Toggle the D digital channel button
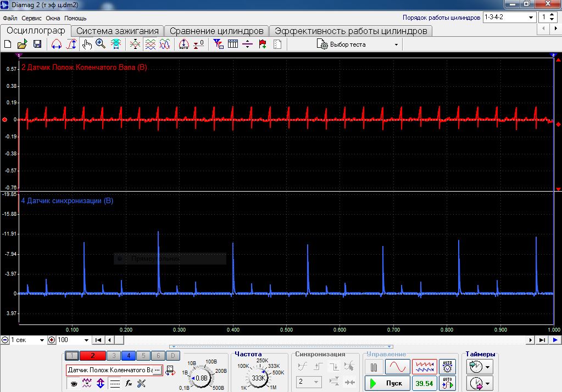Image resolution: width=562 pixels, height=392 pixels. pos(173,355)
